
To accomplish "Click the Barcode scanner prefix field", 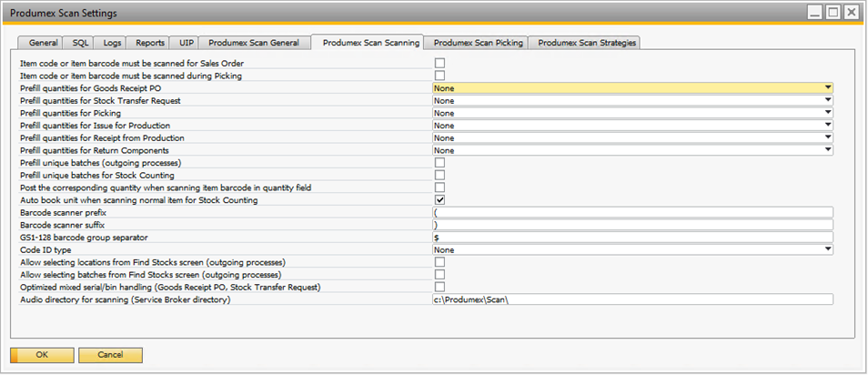I will tap(632, 212).
